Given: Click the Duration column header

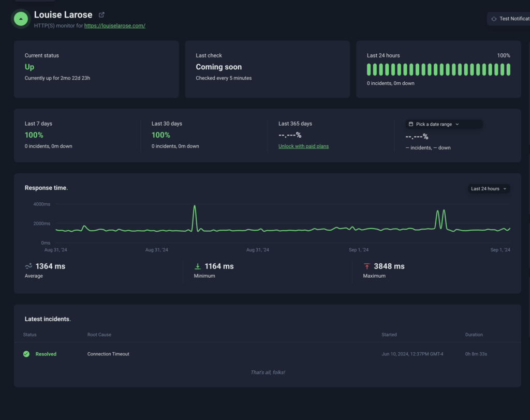Looking at the screenshot, I should pos(474,335).
